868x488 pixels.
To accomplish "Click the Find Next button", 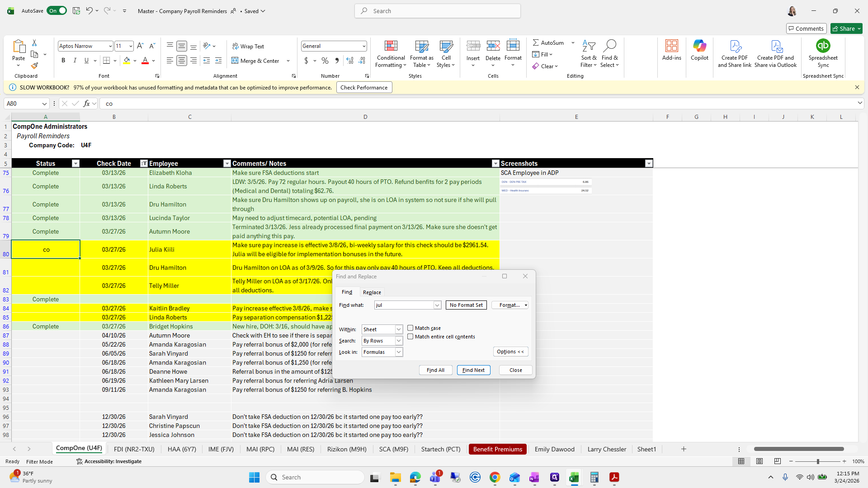I will click(x=473, y=370).
